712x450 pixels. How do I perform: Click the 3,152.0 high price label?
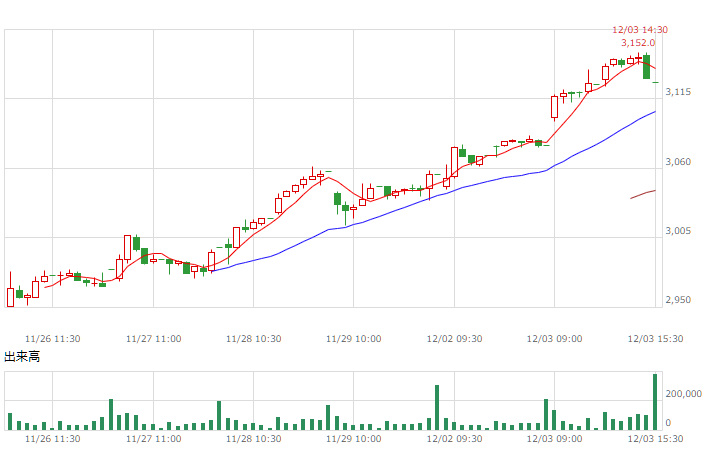coord(638,43)
